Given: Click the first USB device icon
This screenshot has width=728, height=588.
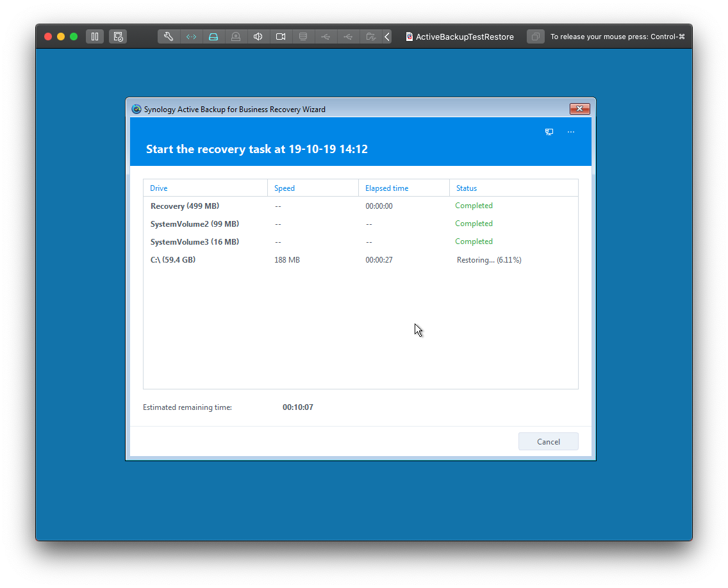Looking at the screenshot, I should [x=326, y=37].
